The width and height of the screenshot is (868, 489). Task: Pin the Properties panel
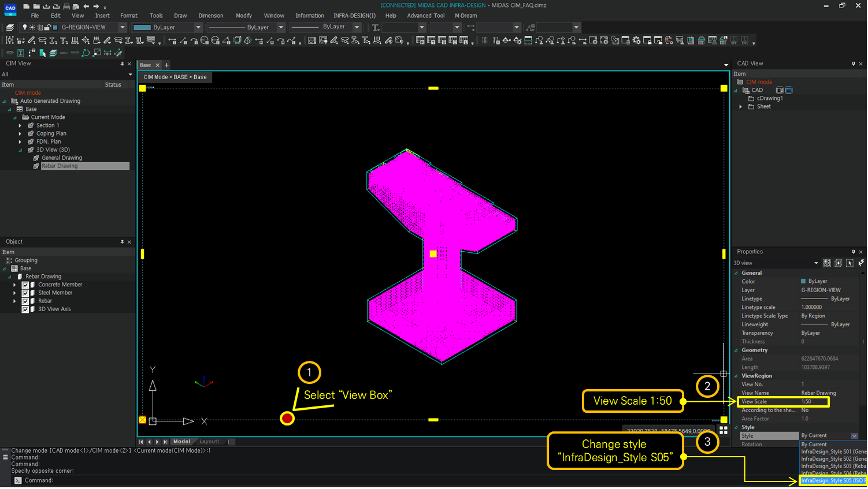coord(853,251)
